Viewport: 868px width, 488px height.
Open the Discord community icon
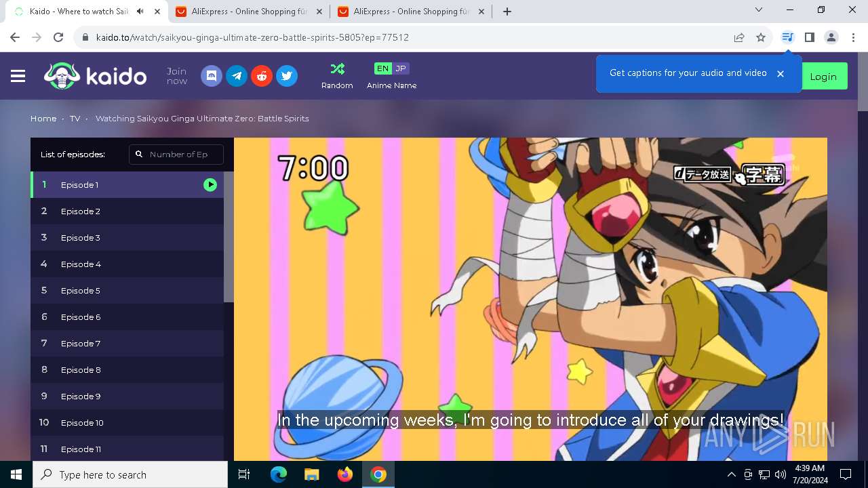point(212,76)
